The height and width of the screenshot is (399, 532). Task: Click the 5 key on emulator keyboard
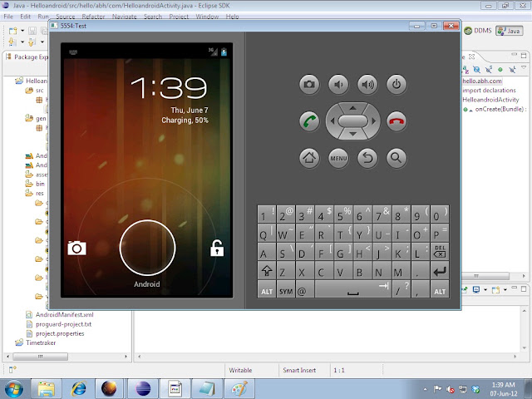coord(343,214)
